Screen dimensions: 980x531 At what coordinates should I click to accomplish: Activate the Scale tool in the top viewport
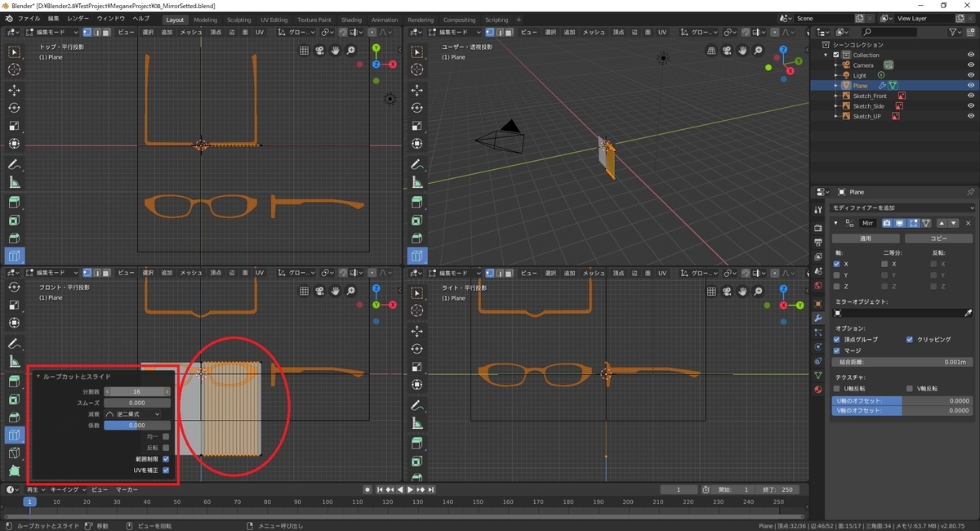(15, 126)
